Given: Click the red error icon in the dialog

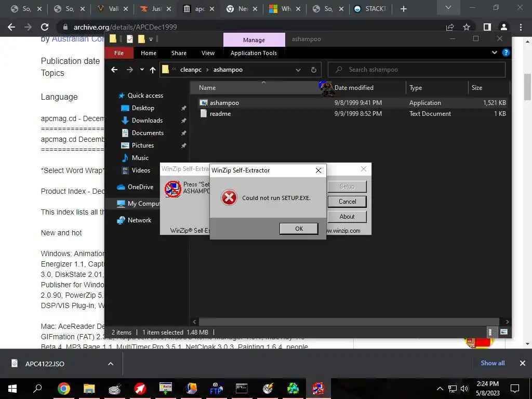Looking at the screenshot, I should (x=229, y=197).
